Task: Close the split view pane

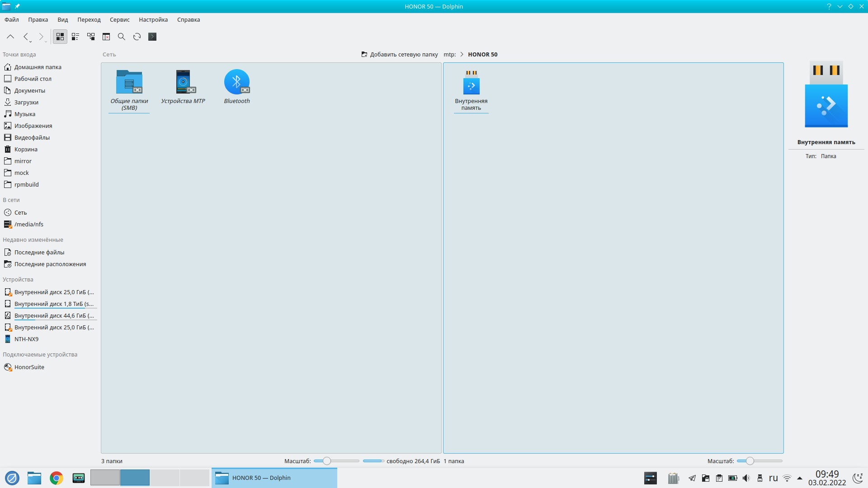Action: click(x=106, y=37)
